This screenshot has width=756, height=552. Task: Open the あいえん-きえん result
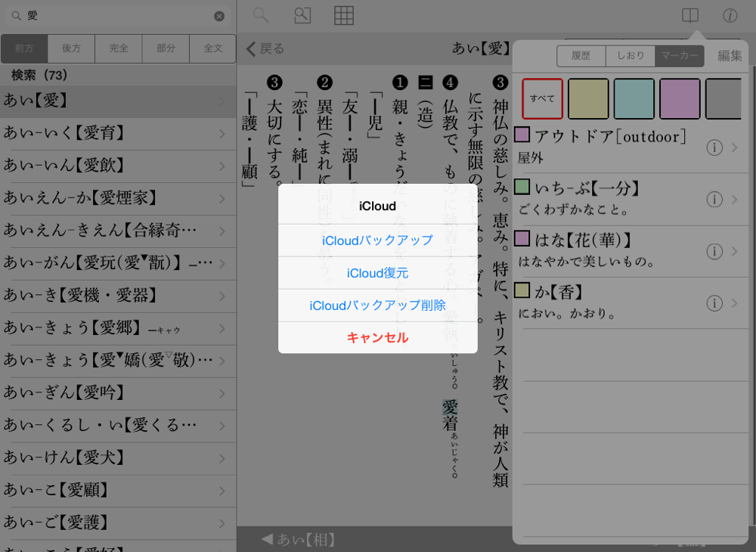(x=118, y=231)
